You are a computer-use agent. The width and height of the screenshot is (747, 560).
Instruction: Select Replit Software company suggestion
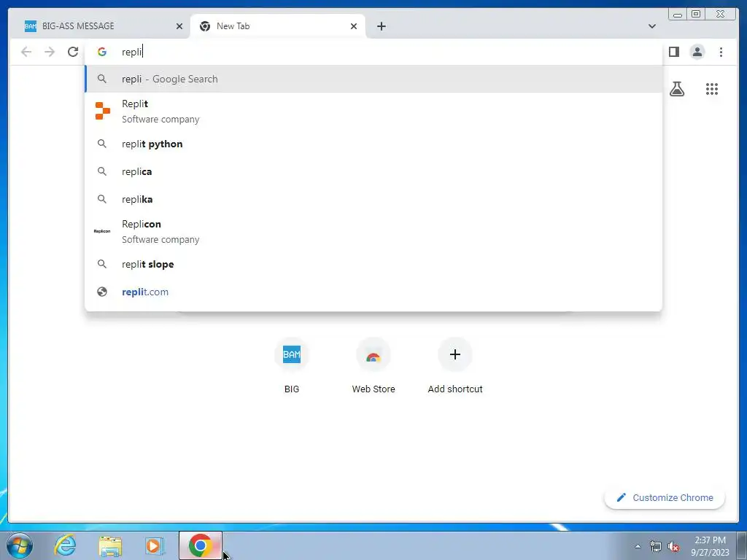(x=373, y=112)
